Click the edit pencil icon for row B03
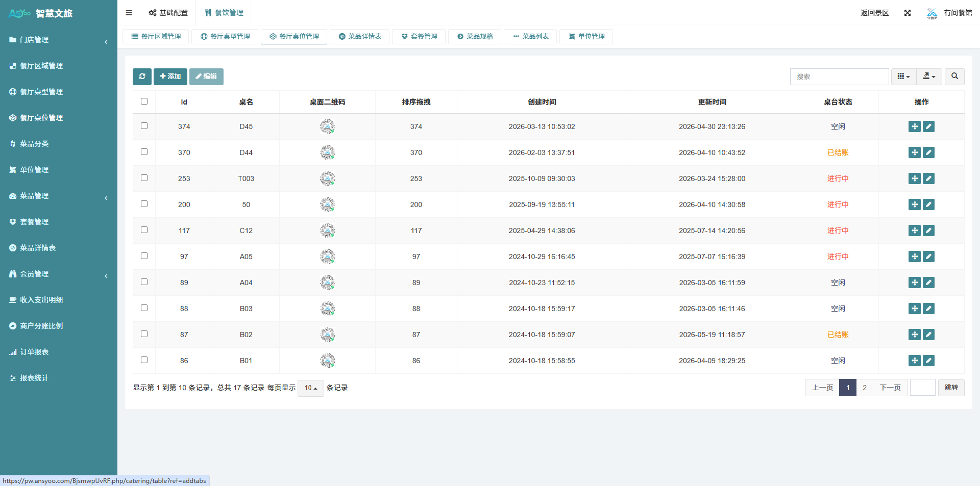This screenshot has width=980, height=486. click(929, 309)
